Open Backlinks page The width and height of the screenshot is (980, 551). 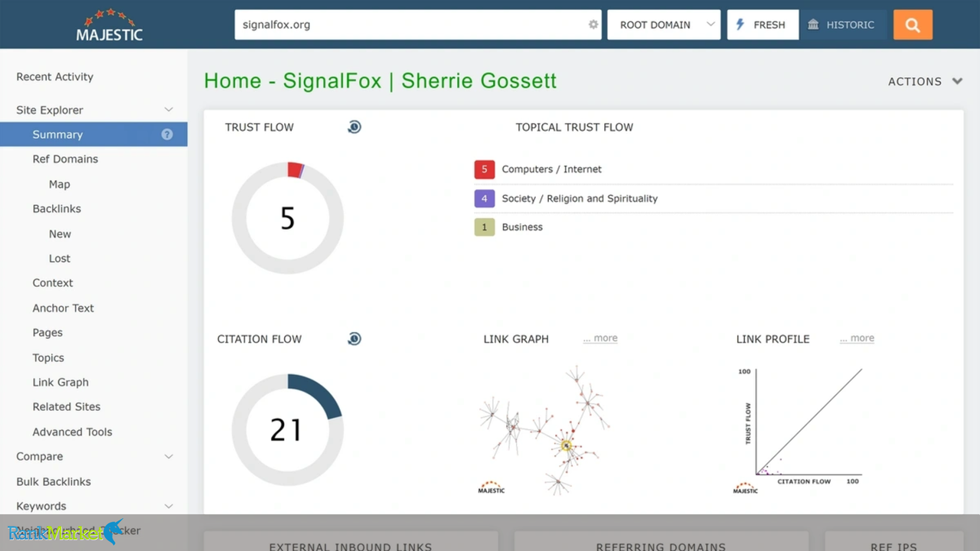(57, 209)
